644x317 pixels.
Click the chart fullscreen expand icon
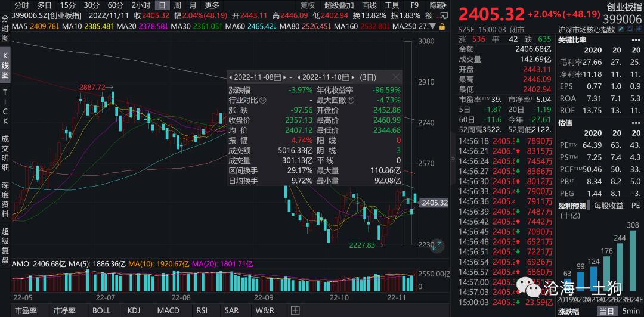coord(438,245)
